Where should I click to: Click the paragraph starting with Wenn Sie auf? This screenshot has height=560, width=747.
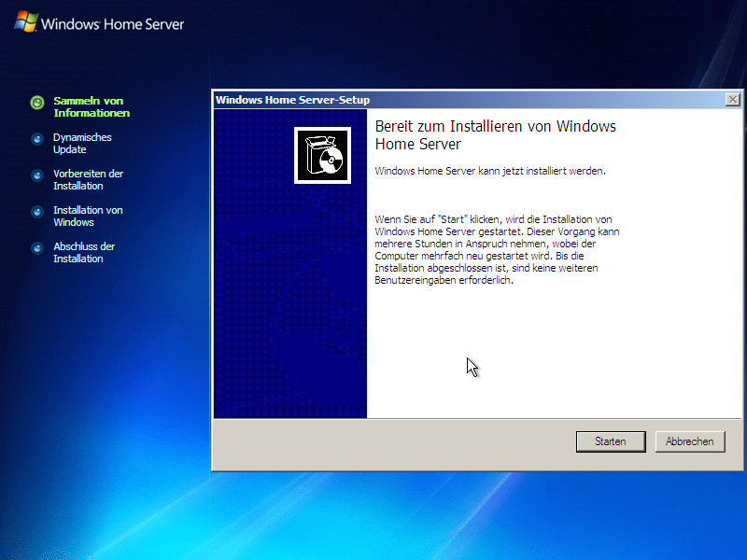pyautogui.click(x=493, y=249)
